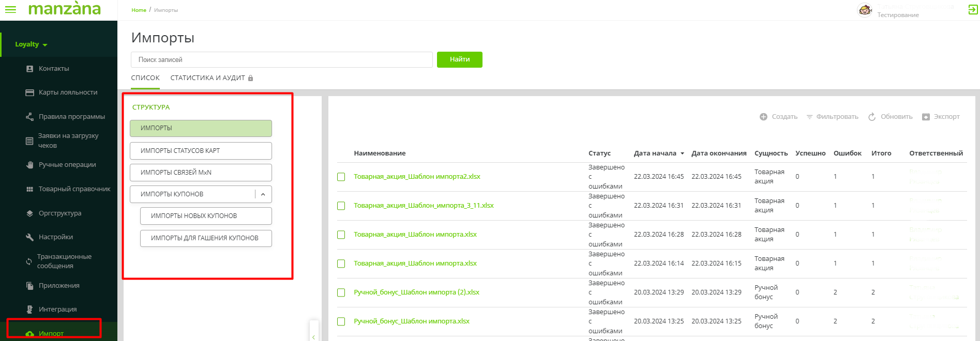Click the logout icon at top right

(973, 10)
